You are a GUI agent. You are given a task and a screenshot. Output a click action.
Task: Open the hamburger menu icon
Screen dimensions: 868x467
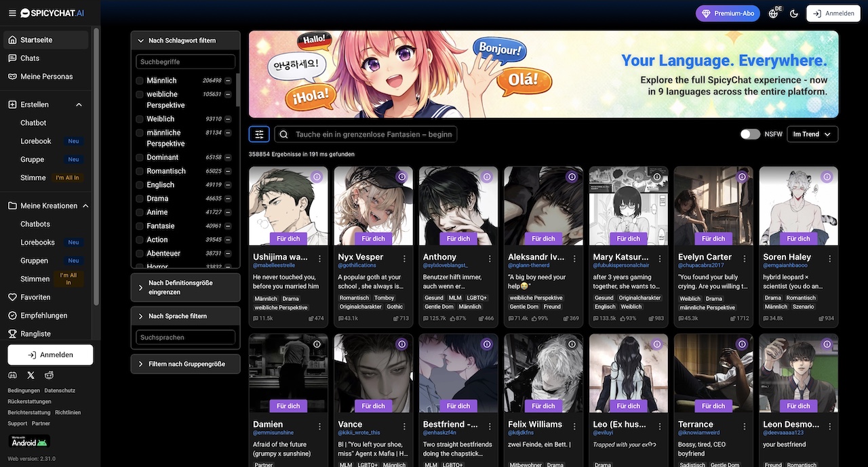click(12, 13)
